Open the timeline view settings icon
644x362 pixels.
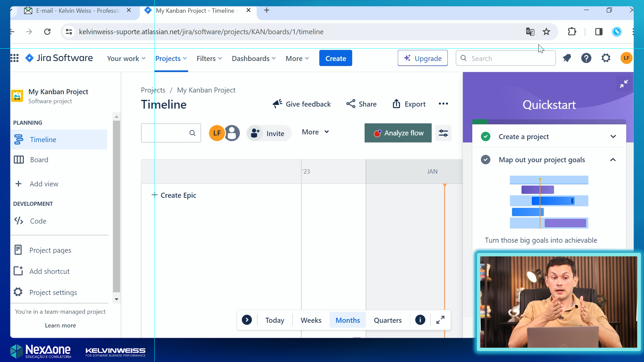[443, 133]
